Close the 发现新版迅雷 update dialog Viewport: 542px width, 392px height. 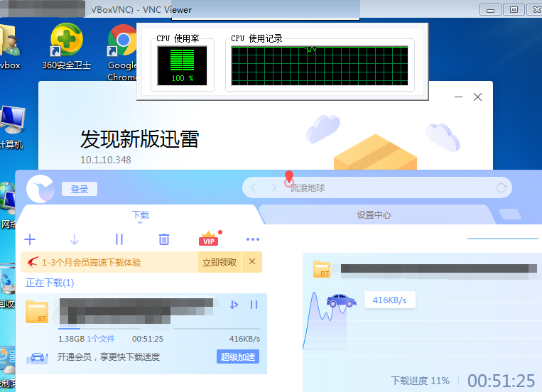[477, 97]
